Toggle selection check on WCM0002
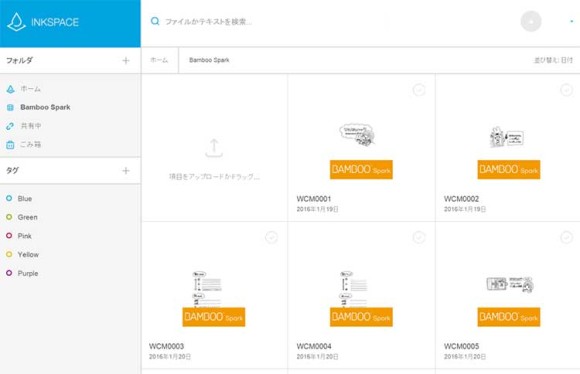580x374 pixels. pyautogui.click(x=566, y=90)
